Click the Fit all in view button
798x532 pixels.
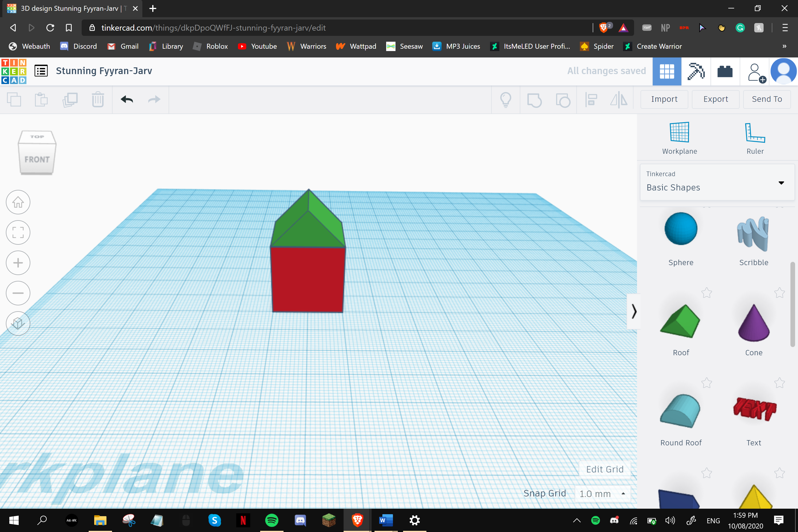[18, 232]
